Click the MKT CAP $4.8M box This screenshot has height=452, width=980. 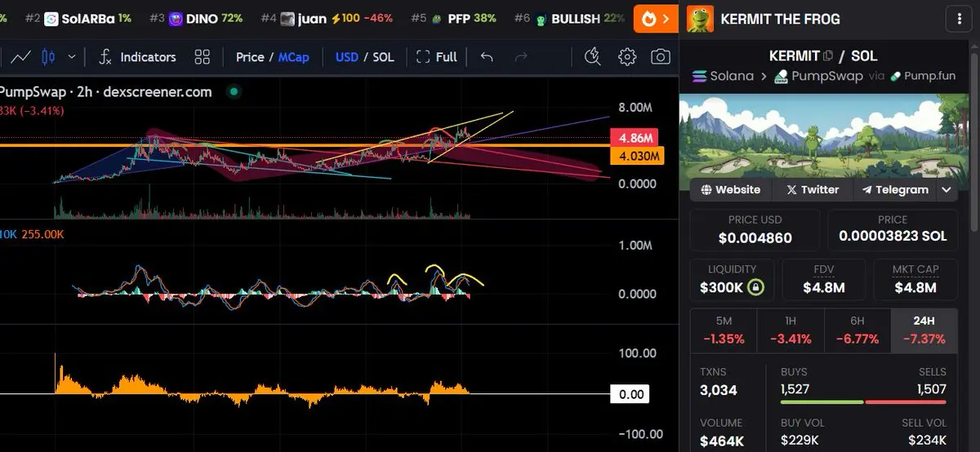pyautogui.click(x=915, y=279)
